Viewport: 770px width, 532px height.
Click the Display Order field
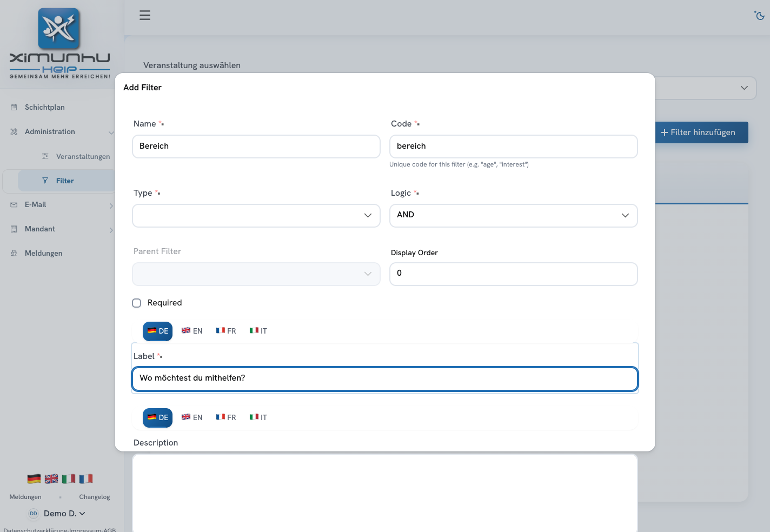coord(514,274)
